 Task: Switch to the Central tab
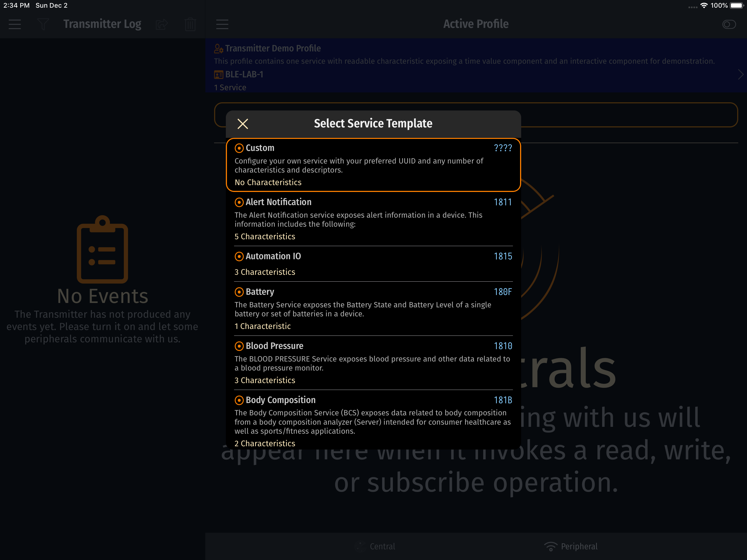click(375, 546)
